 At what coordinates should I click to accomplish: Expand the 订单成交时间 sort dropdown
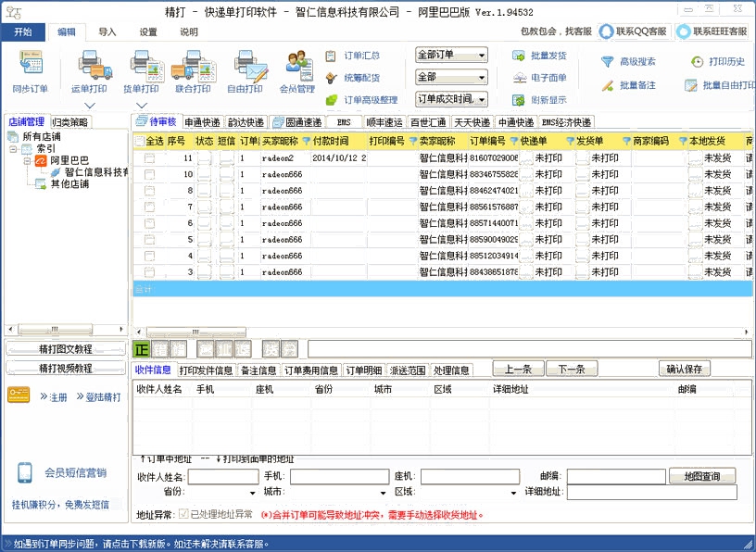tap(451, 99)
